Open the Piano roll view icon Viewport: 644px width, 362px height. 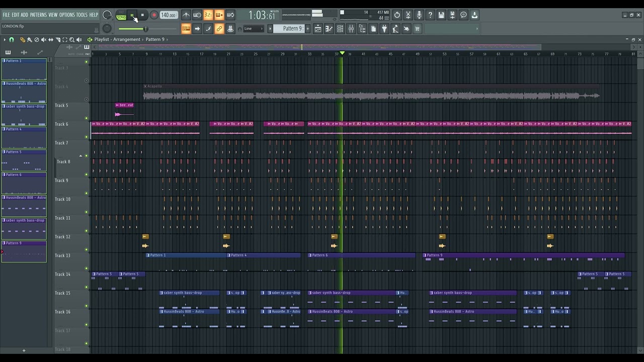(329, 29)
